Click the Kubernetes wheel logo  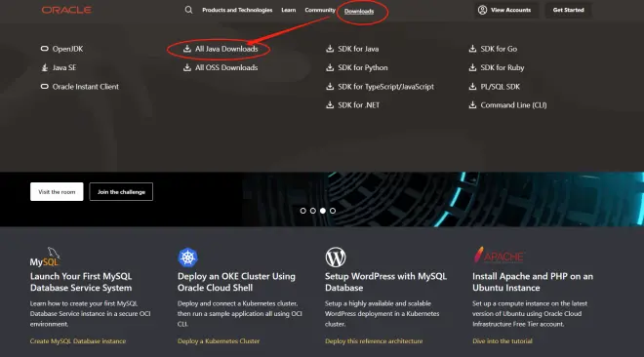(x=187, y=258)
